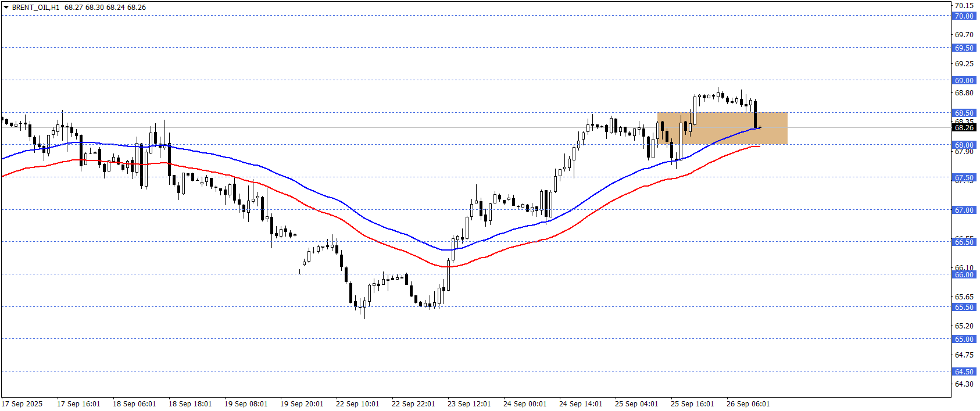Click the 25 Sep 16:01 time label
This screenshot has height=411, width=980.
click(692, 403)
